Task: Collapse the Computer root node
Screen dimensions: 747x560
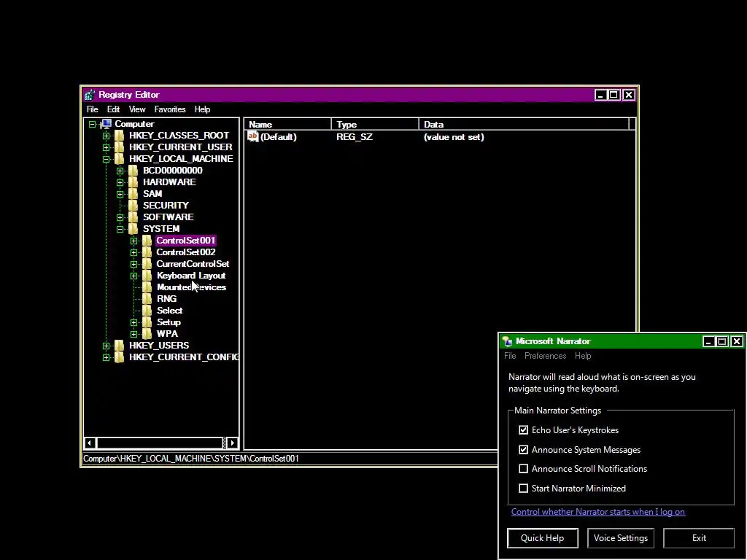Action: 92,124
